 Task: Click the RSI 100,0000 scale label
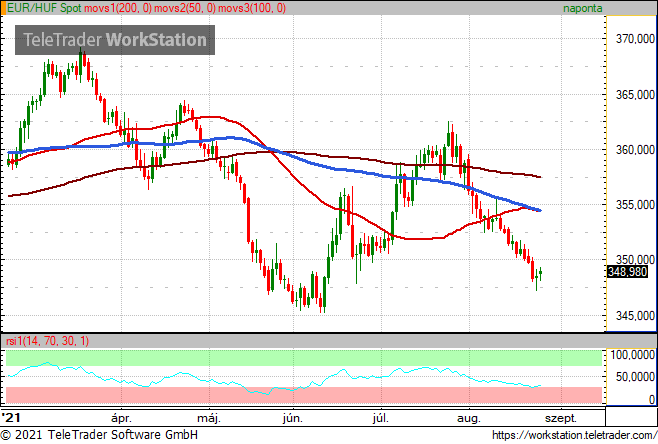coord(632,355)
